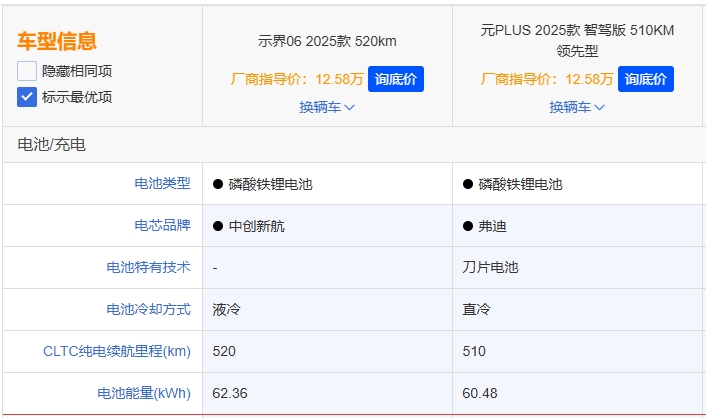Check the 隐藏相同项 checkbox

[27, 71]
